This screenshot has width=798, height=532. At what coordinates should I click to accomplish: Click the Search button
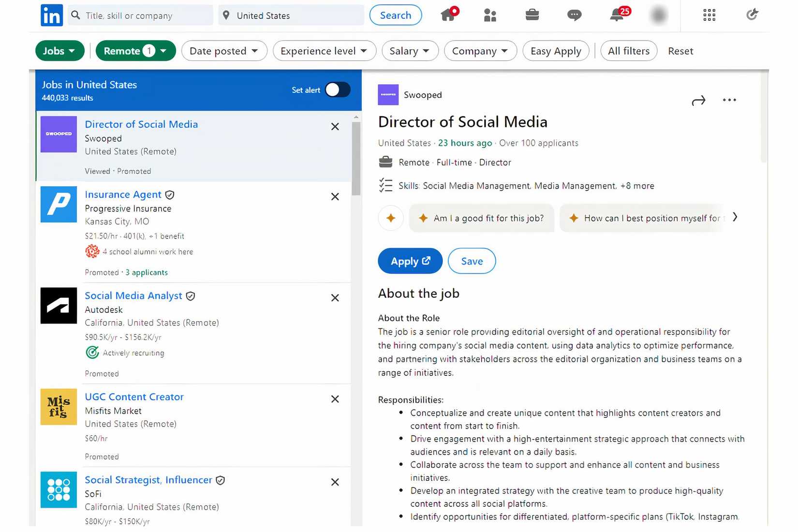tap(395, 15)
